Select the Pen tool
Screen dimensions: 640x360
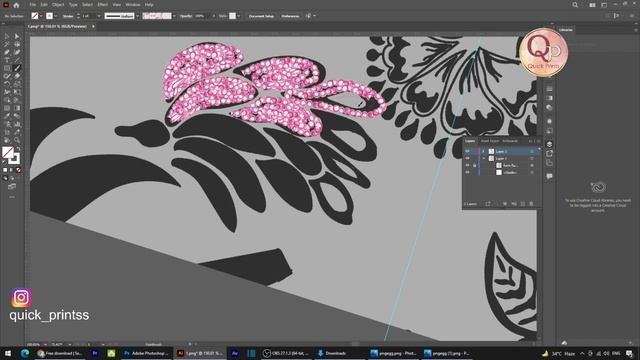[x=7, y=52]
